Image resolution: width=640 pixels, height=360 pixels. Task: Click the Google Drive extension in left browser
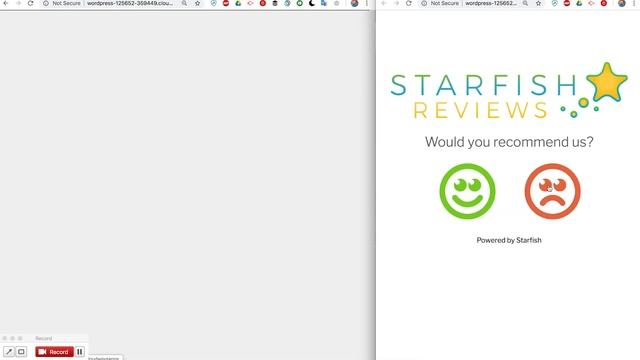point(238,3)
